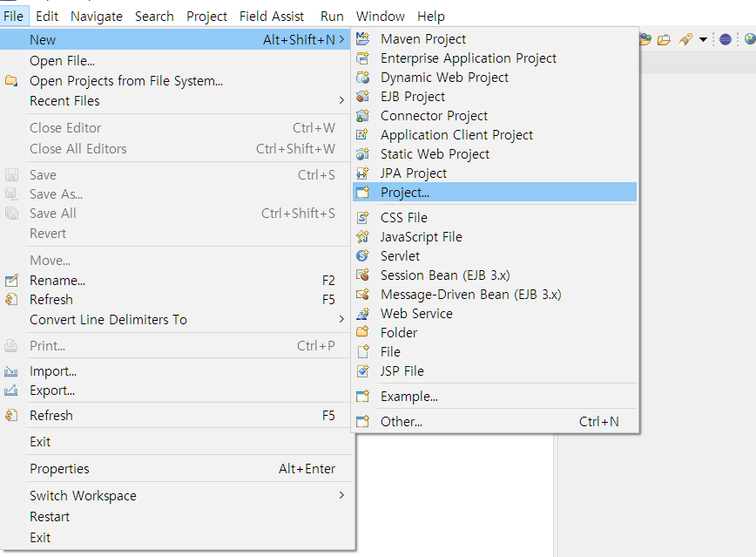
Task: Click the JPA Project icon
Action: click(x=362, y=173)
